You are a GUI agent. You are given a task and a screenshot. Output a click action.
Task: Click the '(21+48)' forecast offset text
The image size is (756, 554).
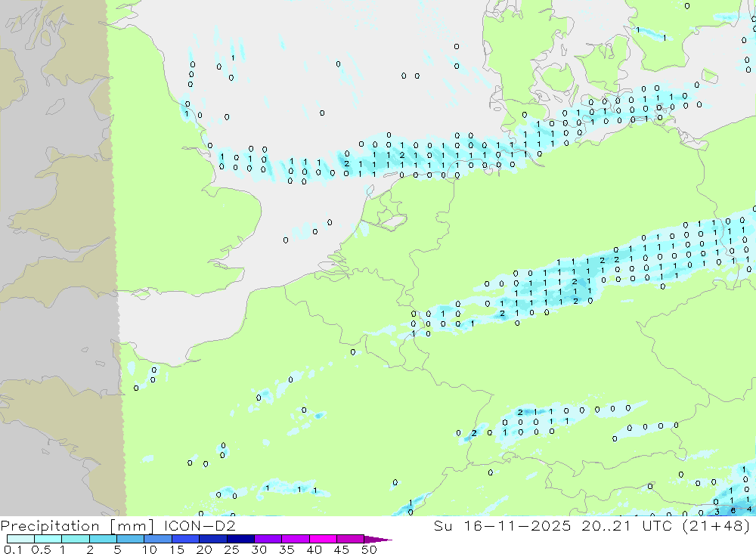pyautogui.click(x=717, y=525)
